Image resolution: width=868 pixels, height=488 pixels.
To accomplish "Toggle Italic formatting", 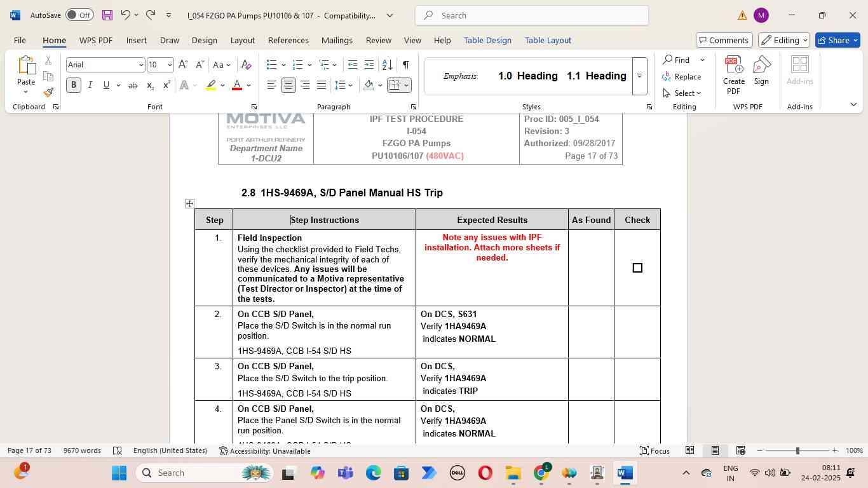I will pos(90,85).
